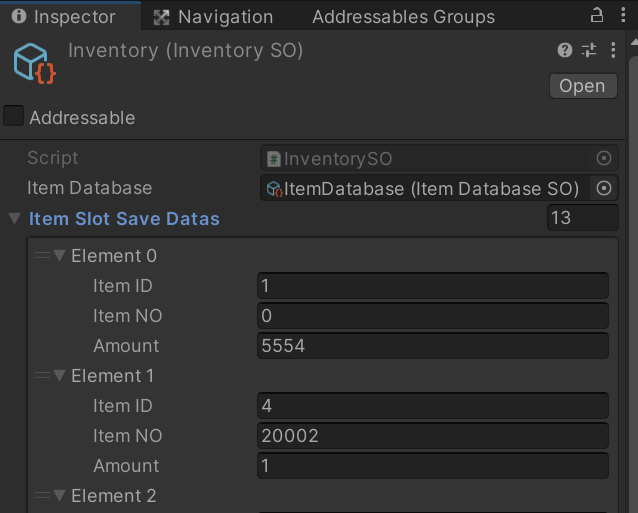Click the Element 1 reorder handle
Screen dimensions: 638x513
coord(42,376)
